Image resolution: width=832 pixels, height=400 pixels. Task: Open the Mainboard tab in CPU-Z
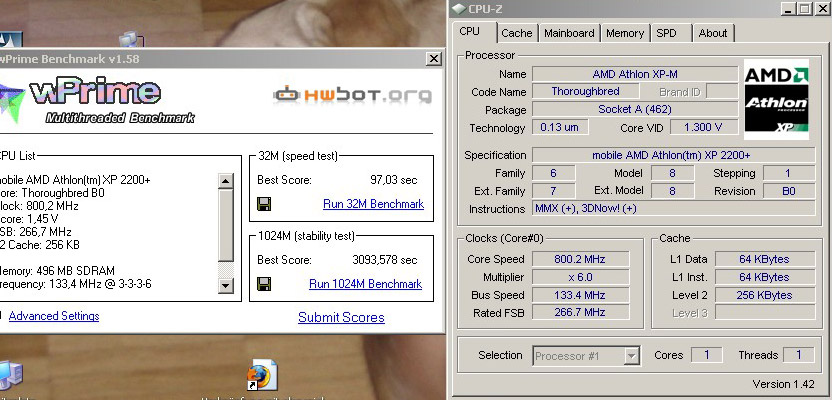pyautogui.click(x=569, y=33)
